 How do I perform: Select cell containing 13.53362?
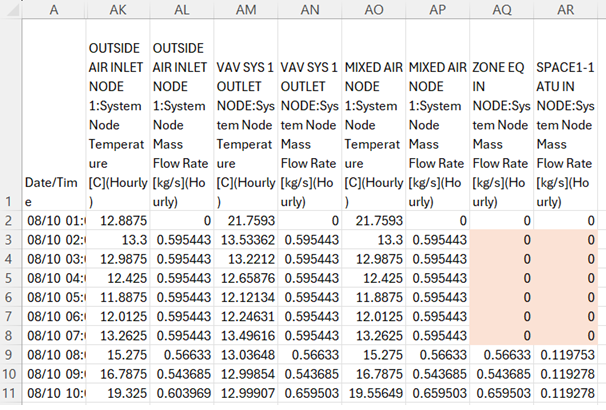click(x=246, y=240)
